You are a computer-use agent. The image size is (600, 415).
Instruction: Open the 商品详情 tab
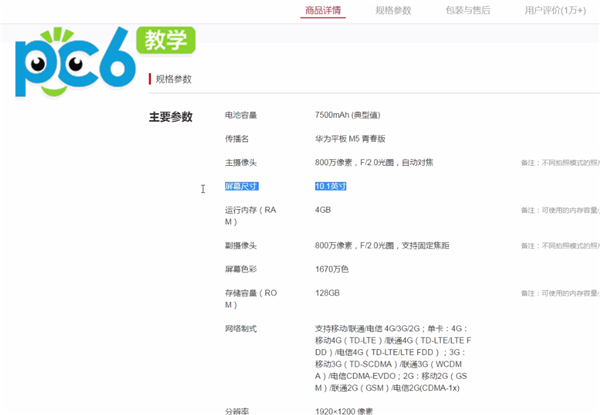323,10
